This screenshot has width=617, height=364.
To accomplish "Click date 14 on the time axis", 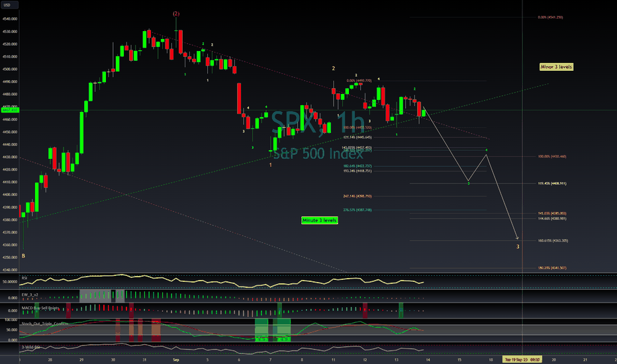I will tap(428, 359).
